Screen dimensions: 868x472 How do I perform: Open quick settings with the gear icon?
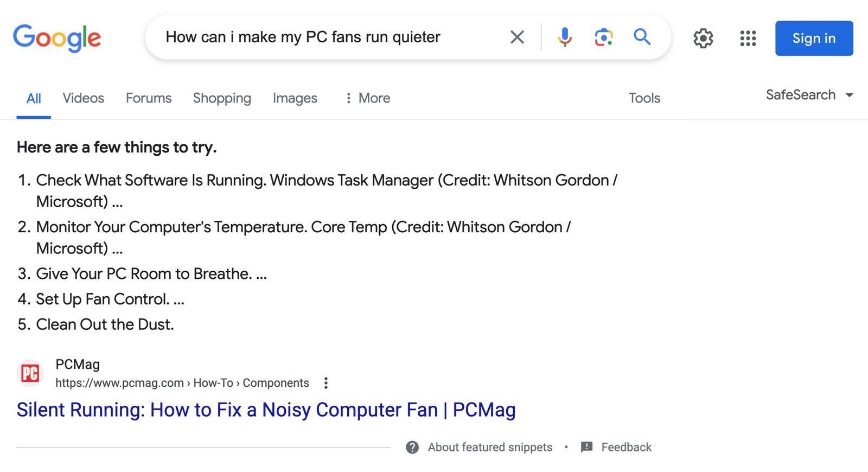click(703, 38)
